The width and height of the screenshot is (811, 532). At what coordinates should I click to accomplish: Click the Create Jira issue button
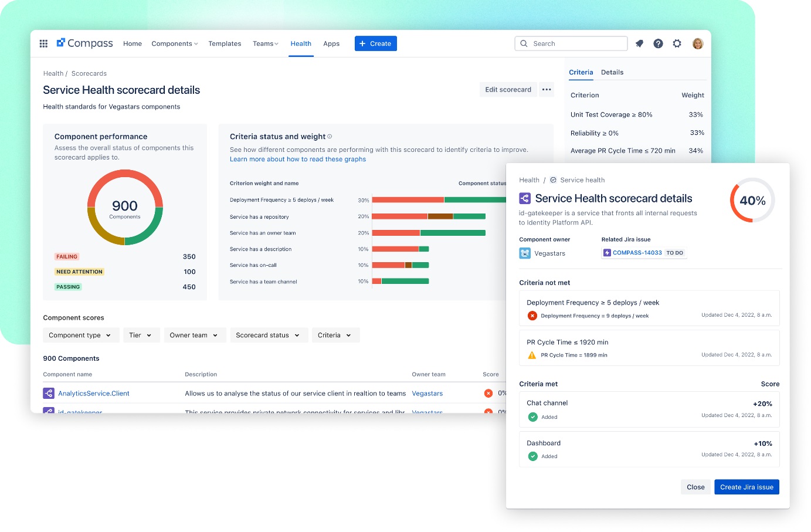click(x=746, y=487)
